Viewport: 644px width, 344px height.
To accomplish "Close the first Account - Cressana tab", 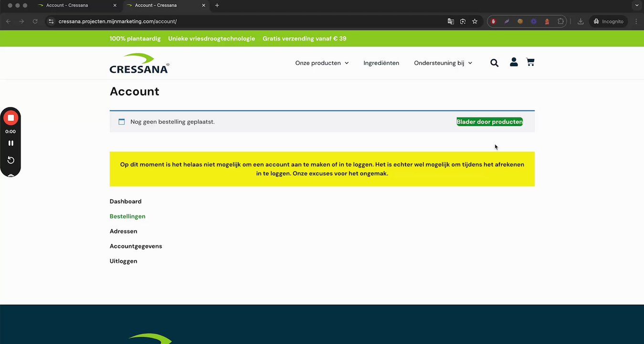I will pyautogui.click(x=115, y=5).
